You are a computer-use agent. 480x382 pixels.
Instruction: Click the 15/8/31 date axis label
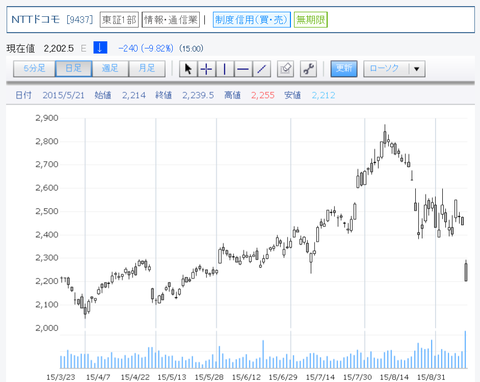click(431, 377)
